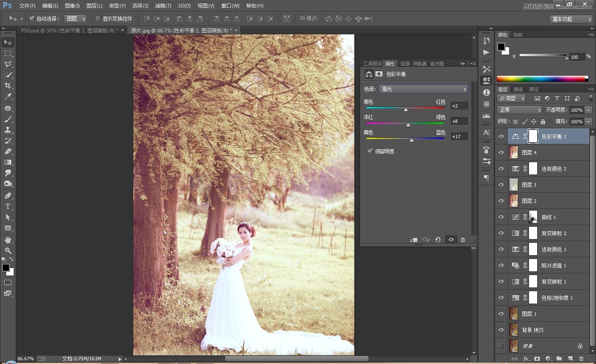596x364 pixels.
Task: Select the Crop tool
Action: point(8,86)
